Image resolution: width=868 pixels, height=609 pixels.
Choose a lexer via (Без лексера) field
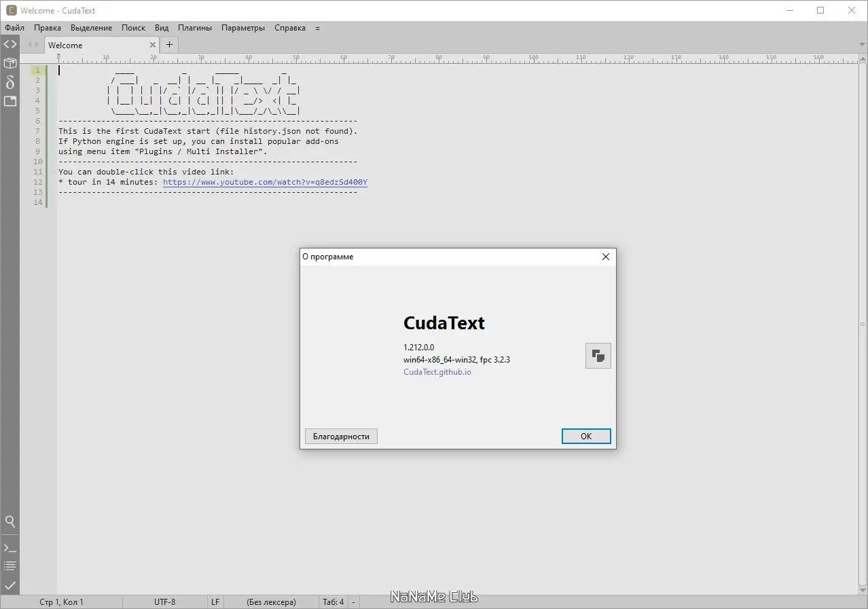click(x=271, y=602)
